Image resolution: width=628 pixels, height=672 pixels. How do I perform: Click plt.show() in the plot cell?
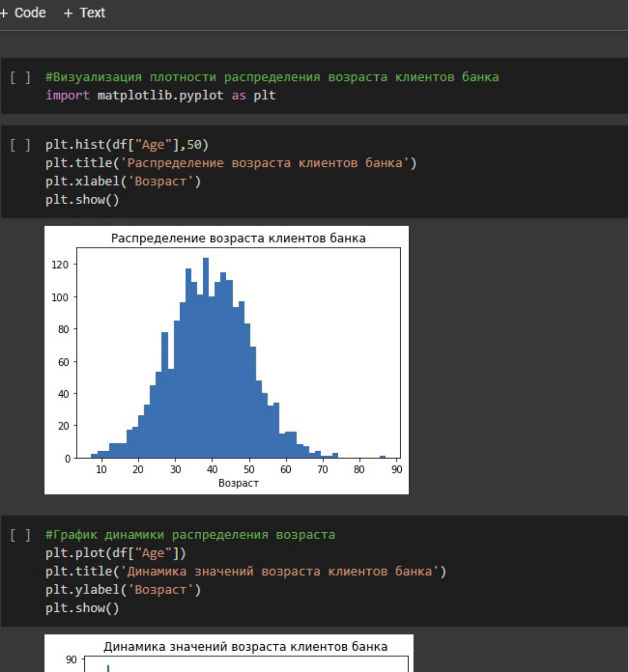click(x=82, y=608)
